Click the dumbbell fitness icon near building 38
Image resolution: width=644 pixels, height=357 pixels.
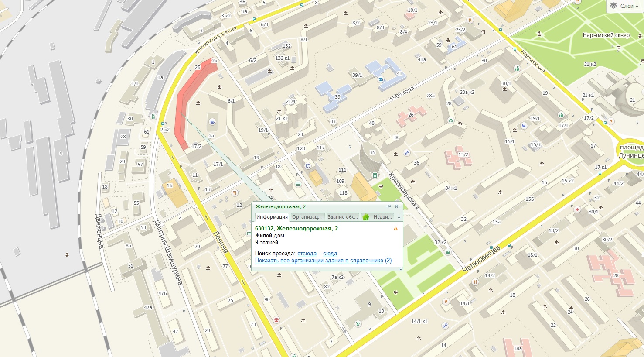click(x=407, y=152)
